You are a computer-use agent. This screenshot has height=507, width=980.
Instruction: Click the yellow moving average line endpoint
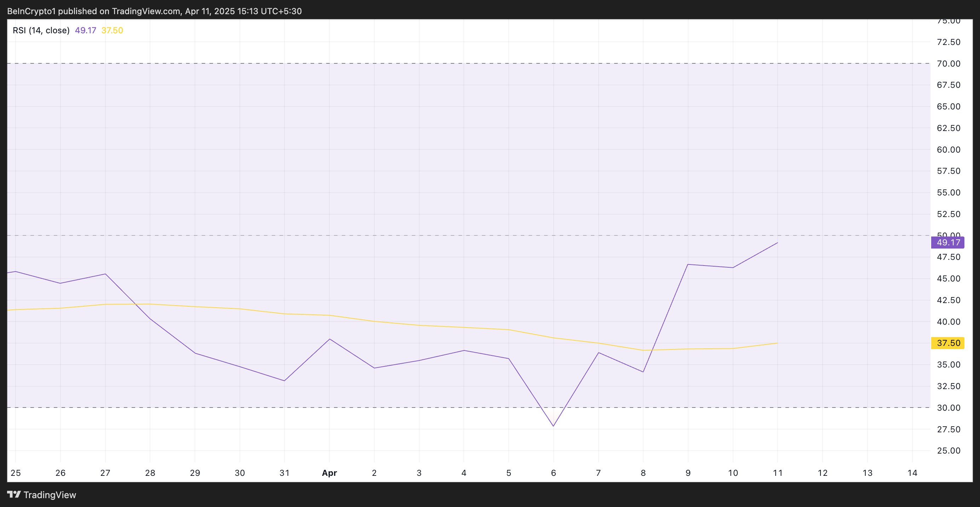click(x=777, y=343)
